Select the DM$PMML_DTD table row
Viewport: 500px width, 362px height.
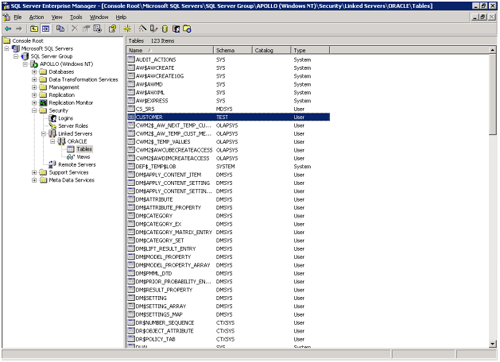pos(229,273)
